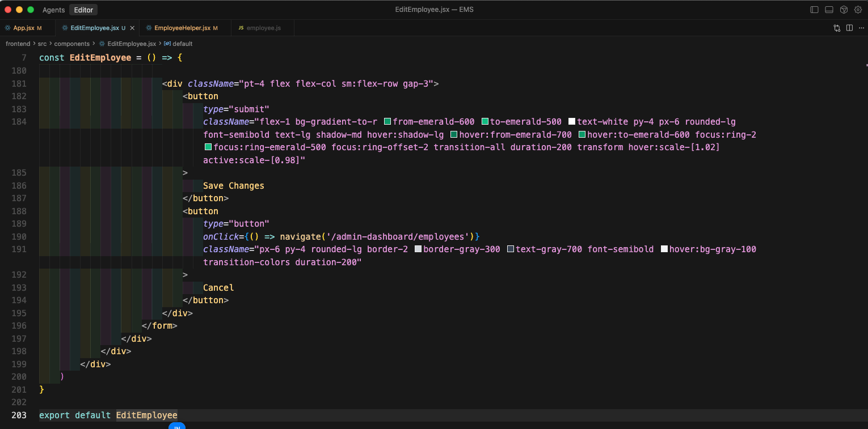Image resolution: width=868 pixels, height=429 pixels.
Task: Toggle the bottom panel layout icon
Action: [829, 10]
